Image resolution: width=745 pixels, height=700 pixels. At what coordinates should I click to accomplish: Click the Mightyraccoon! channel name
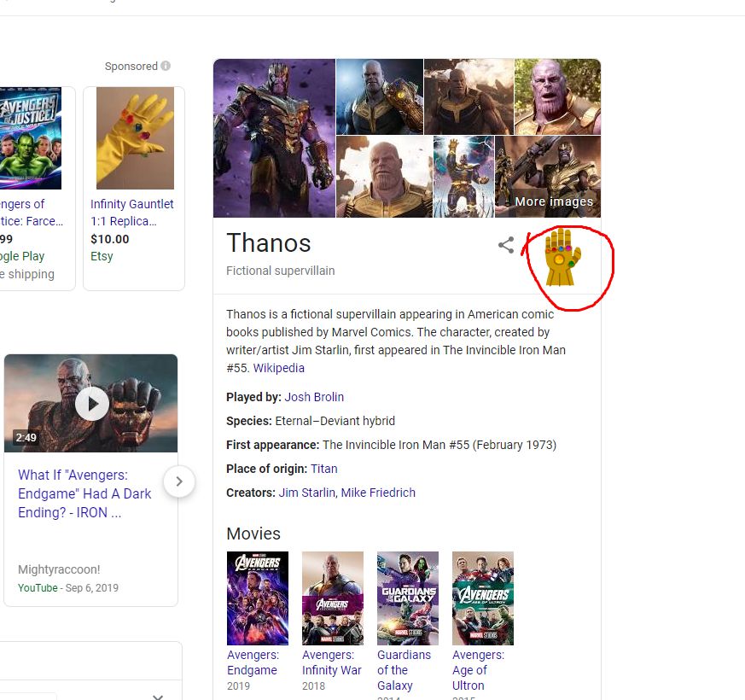59,569
